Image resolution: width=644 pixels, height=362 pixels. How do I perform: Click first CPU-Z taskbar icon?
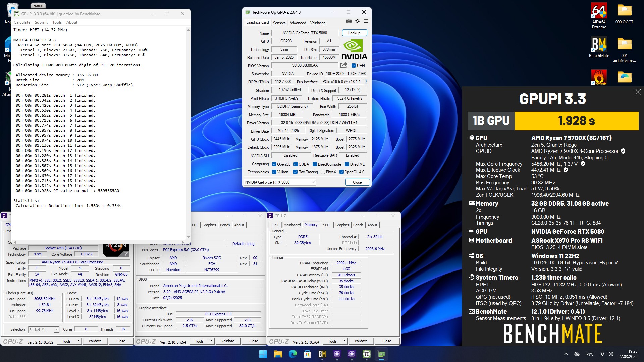pyautogui.click(x=337, y=354)
